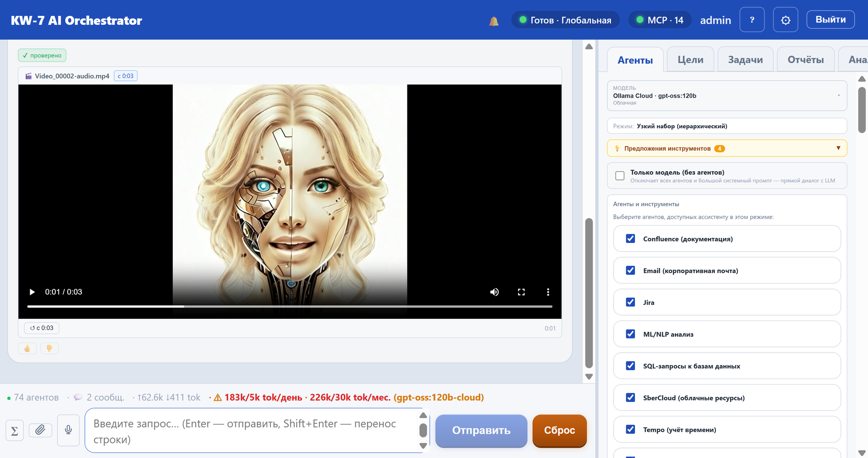868x458 pixels.
Task: Click the 'MCP · 14' status pill
Action: pos(660,20)
